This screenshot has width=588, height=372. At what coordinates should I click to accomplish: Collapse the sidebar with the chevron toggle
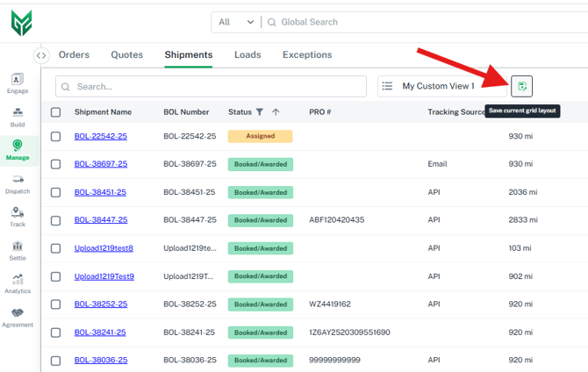coord(41,55)
